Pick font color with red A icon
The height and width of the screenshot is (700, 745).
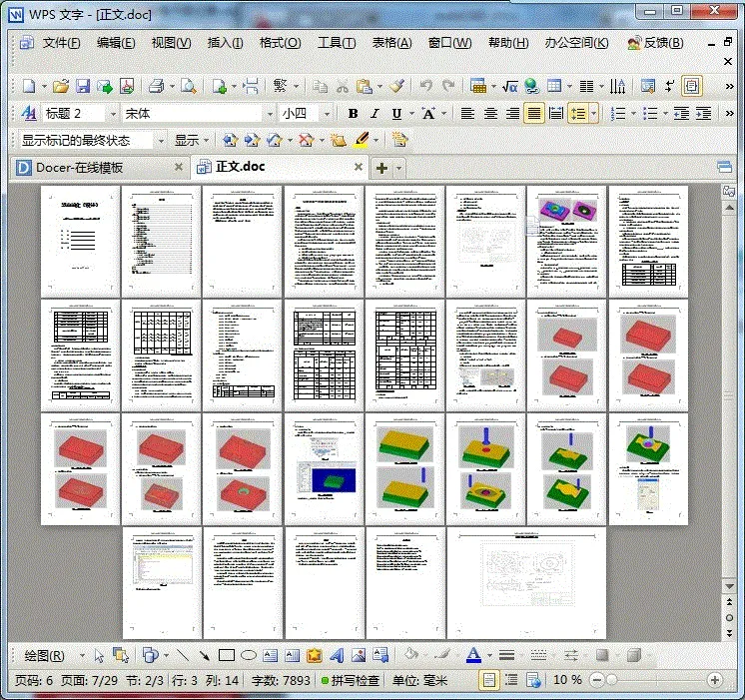tap(473, 656)
